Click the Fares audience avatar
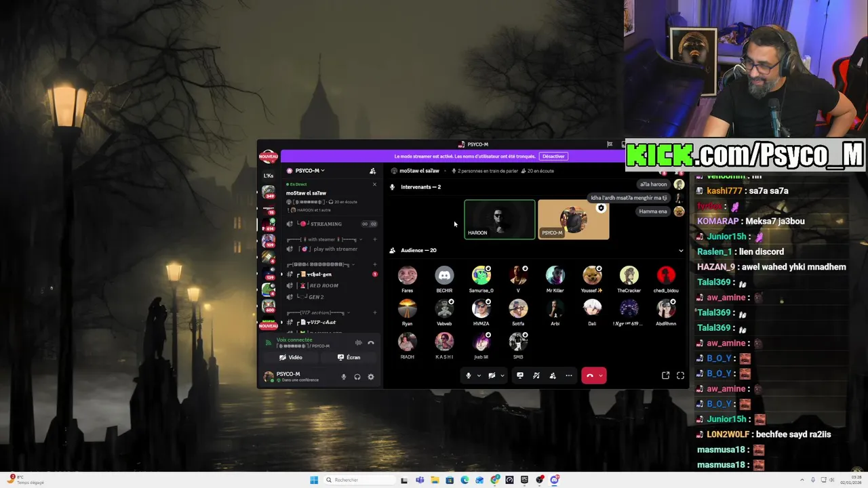This screenshot has height=488, width=868. point(408,275)
